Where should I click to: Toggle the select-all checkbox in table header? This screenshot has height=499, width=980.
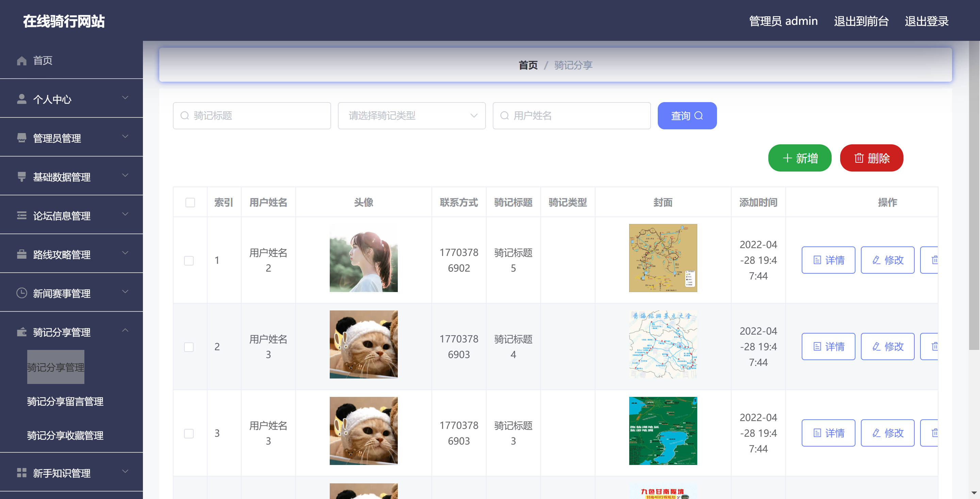[190, 203]
